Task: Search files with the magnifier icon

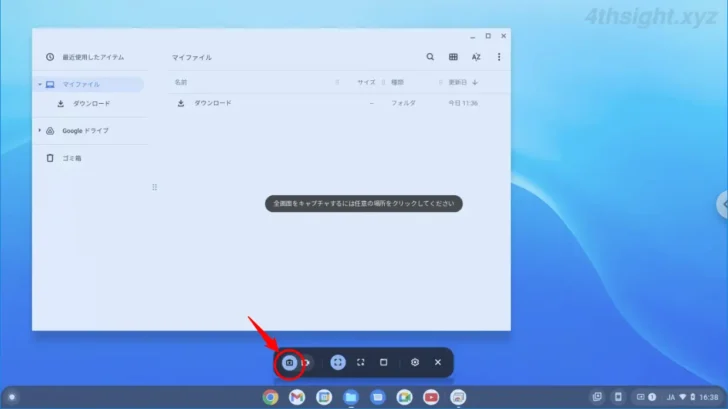Action: point(430,57)
